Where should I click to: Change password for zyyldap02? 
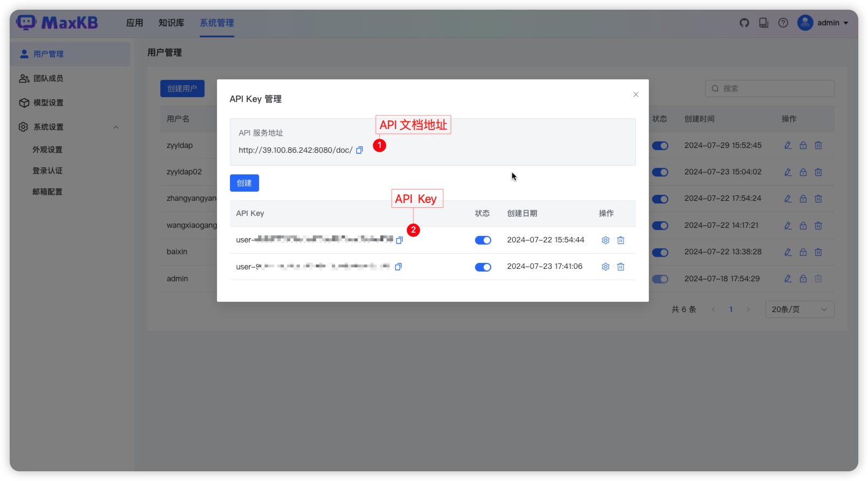point(803,172)
